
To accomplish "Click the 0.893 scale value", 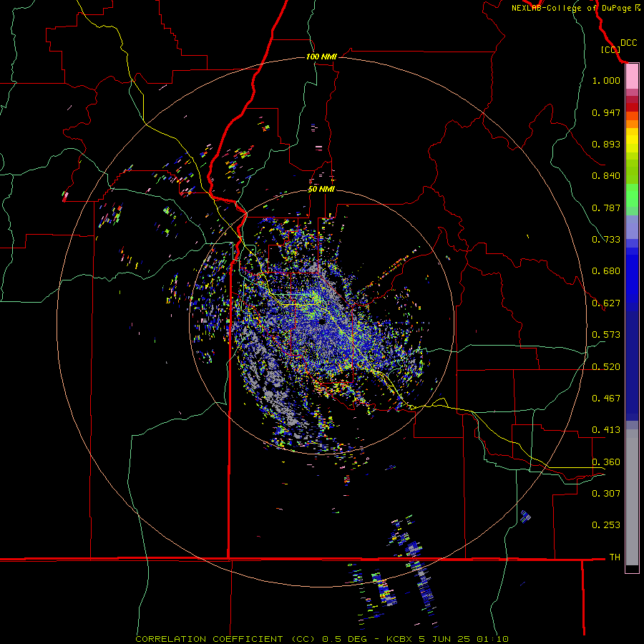I will click(606, 144).
